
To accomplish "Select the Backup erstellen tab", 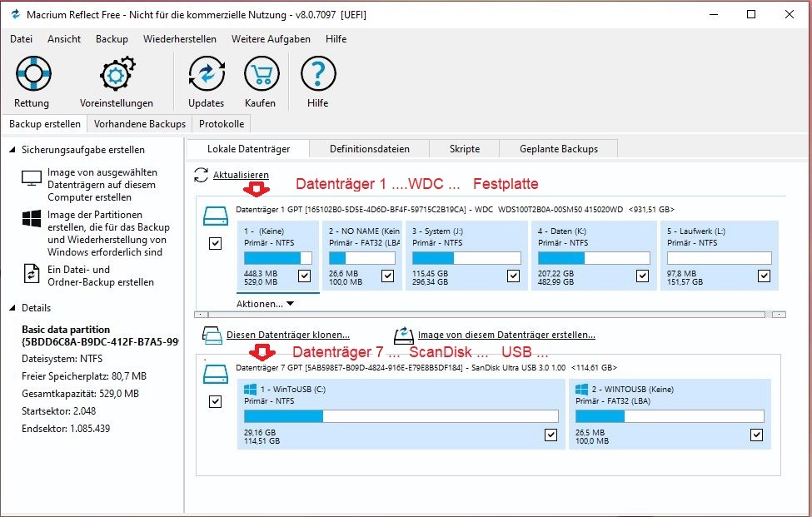I will (44, 124).
